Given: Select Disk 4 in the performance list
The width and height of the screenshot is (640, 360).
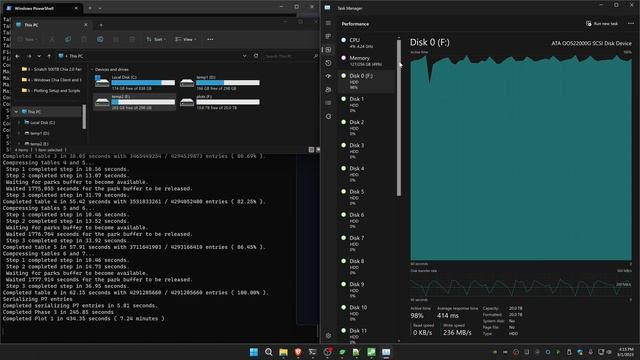Looking at the screenshot, I should tap(367, 174).
